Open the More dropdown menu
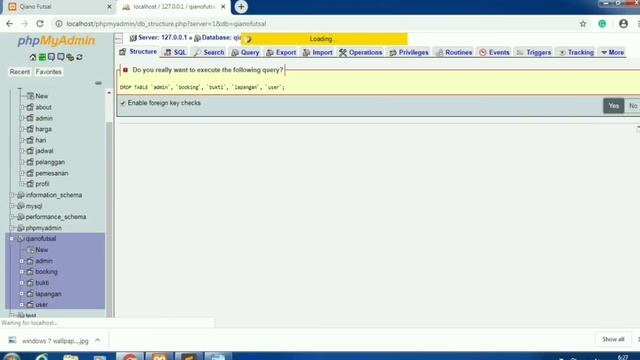The width and height of the screenshot is (640, 360). [612, 52]
